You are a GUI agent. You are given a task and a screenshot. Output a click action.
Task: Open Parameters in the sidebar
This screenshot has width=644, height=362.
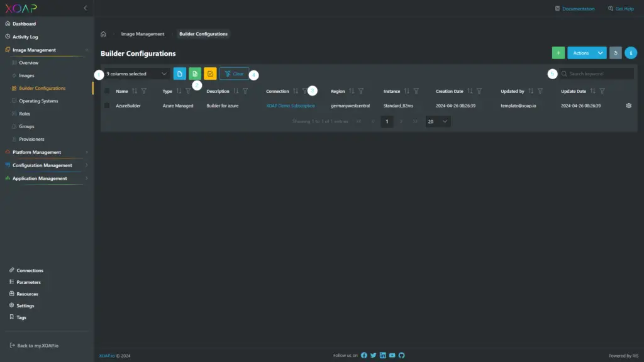pyautogui.click(x=28, y=282)
